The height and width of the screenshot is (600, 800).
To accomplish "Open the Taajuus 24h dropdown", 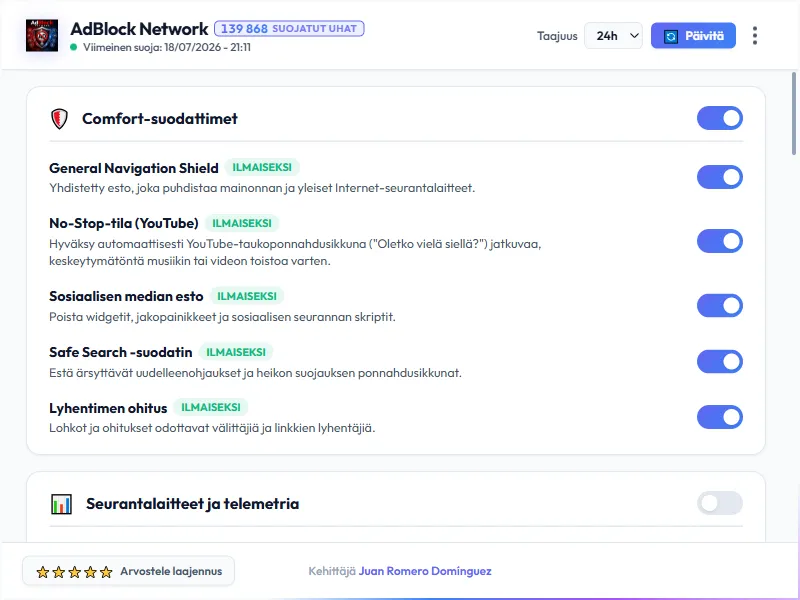I will pyautogui.click(x=613, y=36).
